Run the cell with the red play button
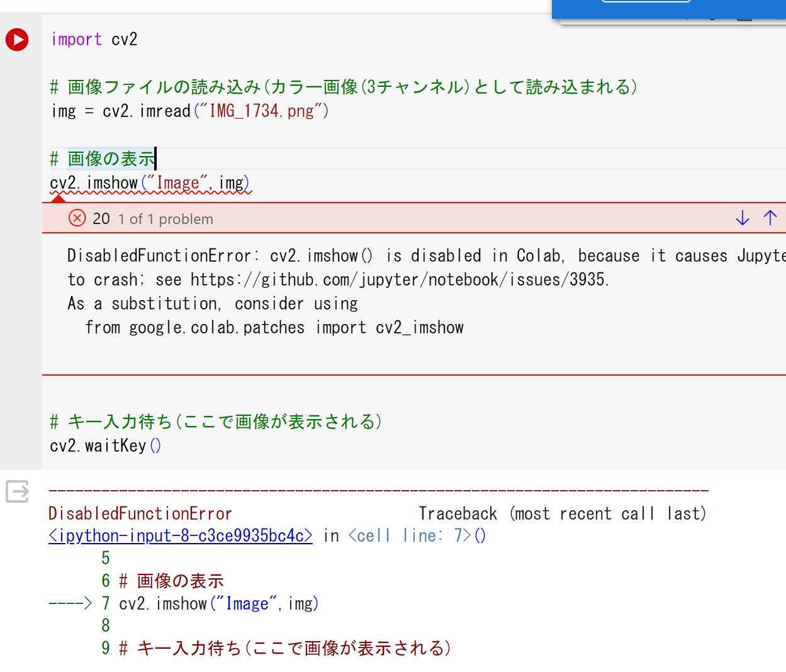Viewport: 786px width, 672px height. 16,39
